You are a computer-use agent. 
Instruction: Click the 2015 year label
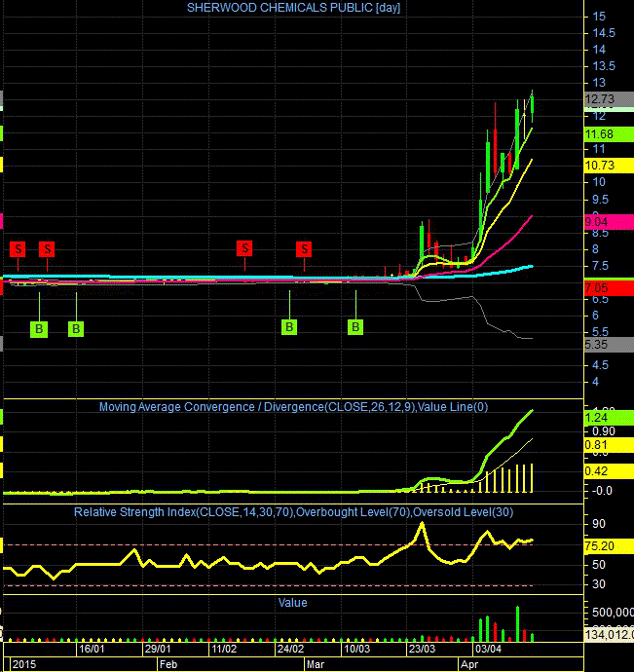(x=24, y=665)
